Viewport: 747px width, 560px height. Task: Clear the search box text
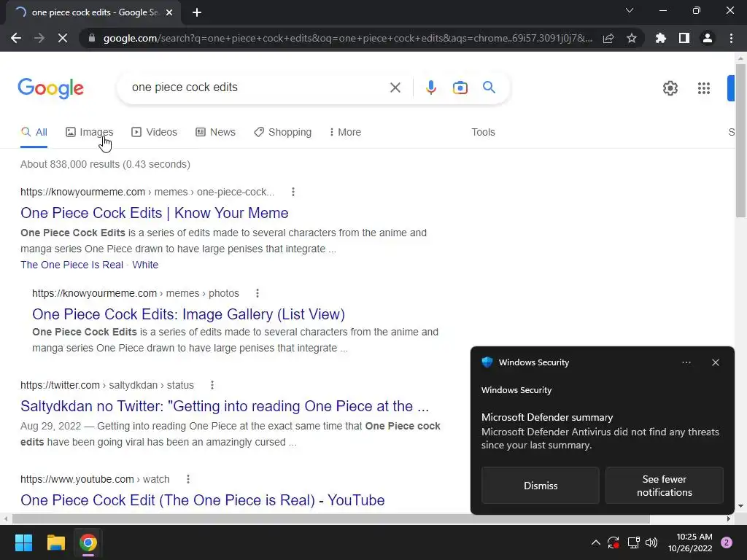click(395, 87)
